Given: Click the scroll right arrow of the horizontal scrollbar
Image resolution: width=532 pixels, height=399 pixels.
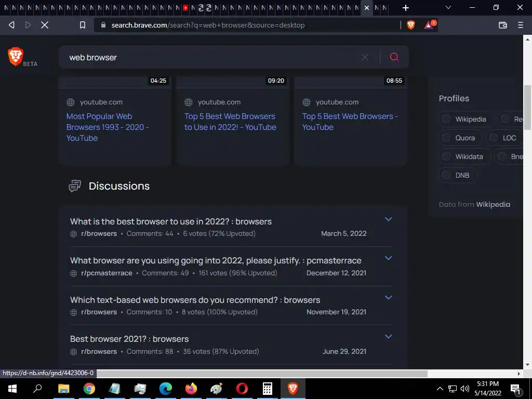Looking at the screenshot, I should [519, 374].
